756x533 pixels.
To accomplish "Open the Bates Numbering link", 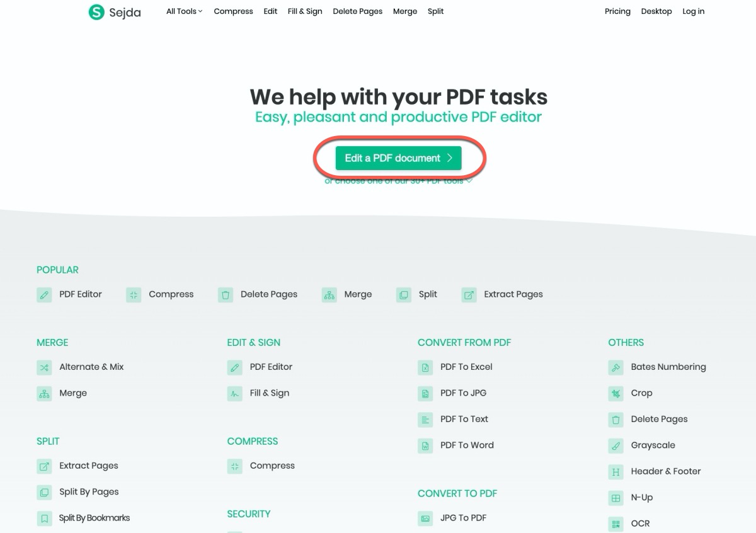I will pos(668,367).
